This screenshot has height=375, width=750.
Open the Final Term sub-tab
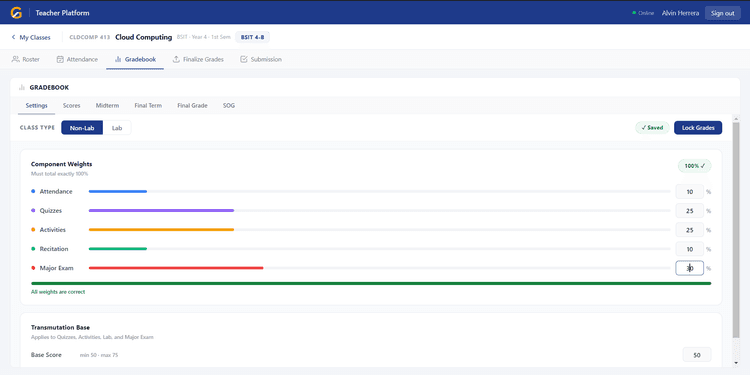(x=148, y=106)
